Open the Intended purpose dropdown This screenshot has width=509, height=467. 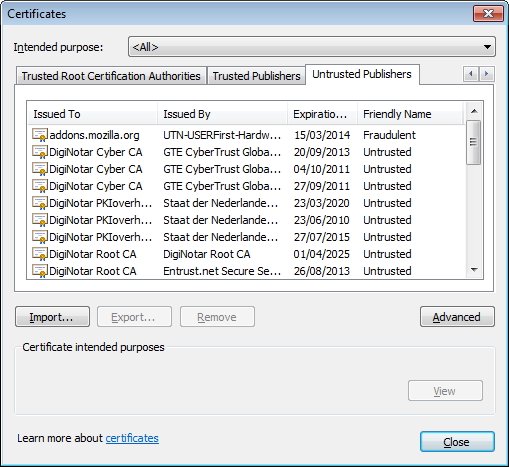312,47
